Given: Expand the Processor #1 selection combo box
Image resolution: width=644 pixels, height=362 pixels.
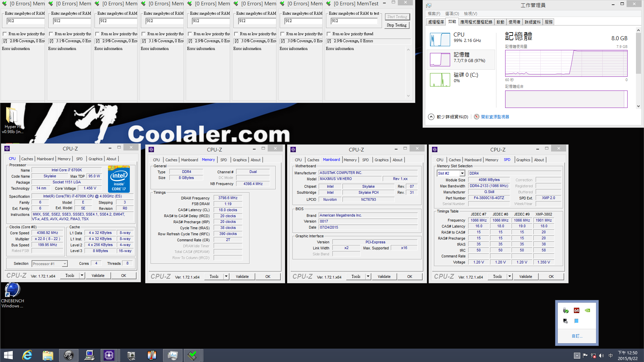Looking at the screenshot, I should (65, 264).
